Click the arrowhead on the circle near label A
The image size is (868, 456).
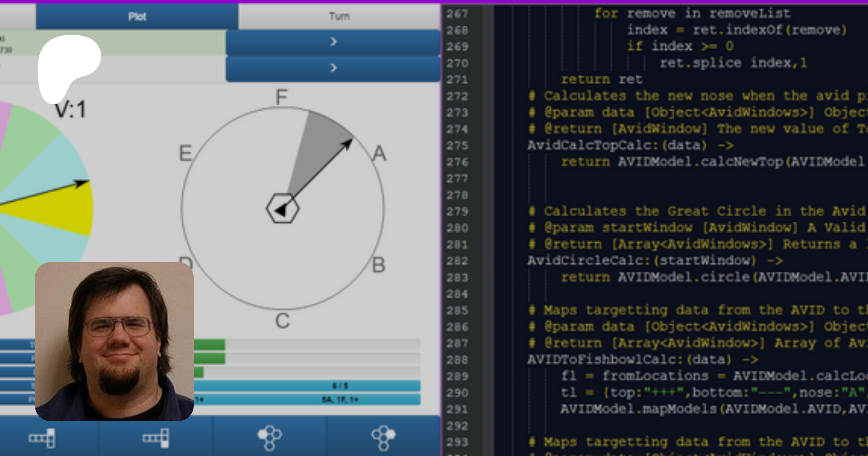tap(348, 143)
